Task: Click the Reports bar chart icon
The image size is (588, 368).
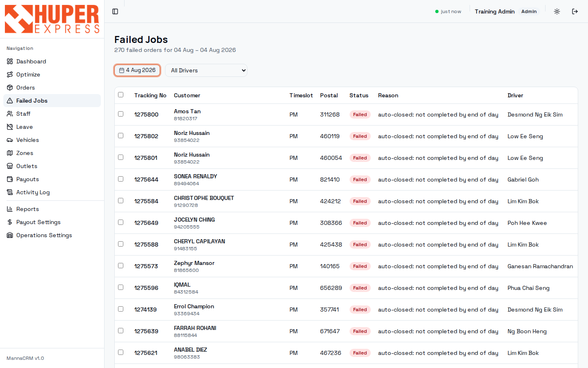Action: [x=10, y=209]
